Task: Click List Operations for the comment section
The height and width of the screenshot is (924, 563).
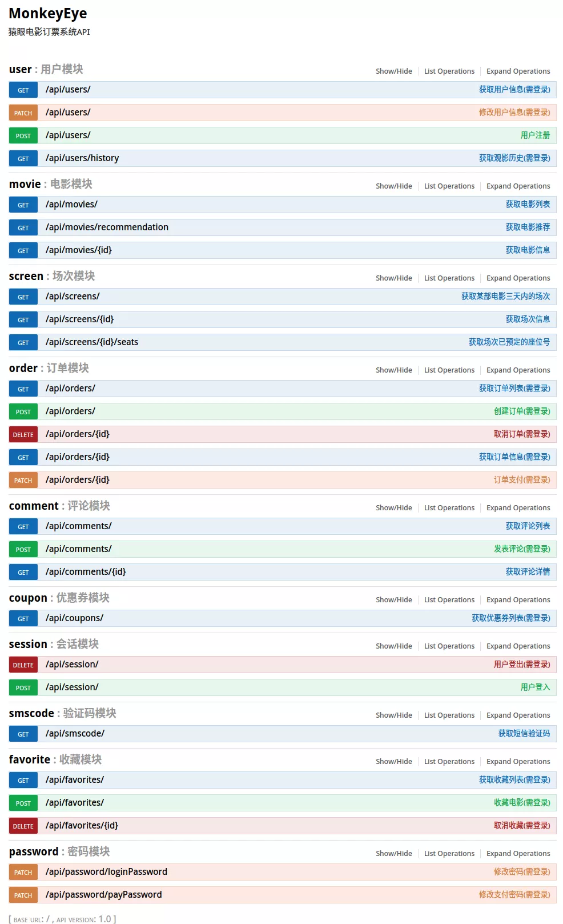Action: [x=449, y=508]
